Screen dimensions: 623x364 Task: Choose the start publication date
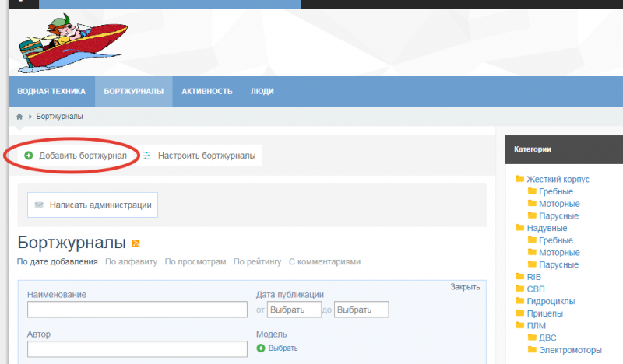pyautogui.click(x=294, y=310)
